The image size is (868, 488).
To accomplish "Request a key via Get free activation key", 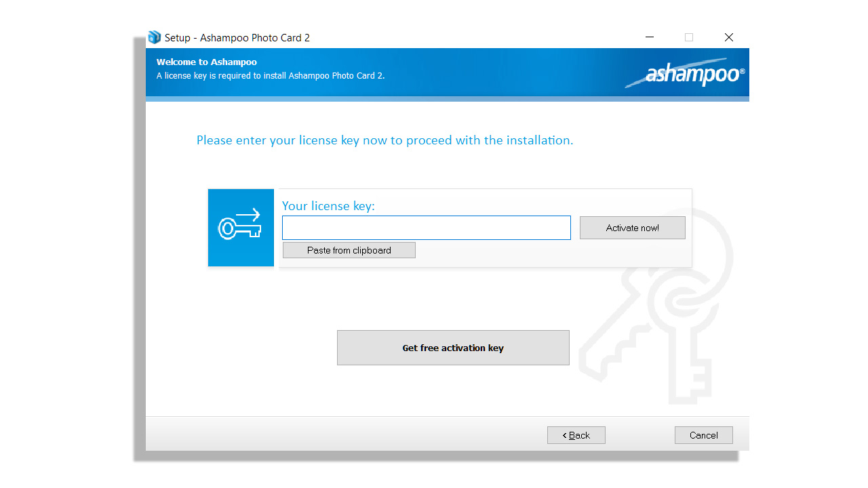I will coord(453,348).
